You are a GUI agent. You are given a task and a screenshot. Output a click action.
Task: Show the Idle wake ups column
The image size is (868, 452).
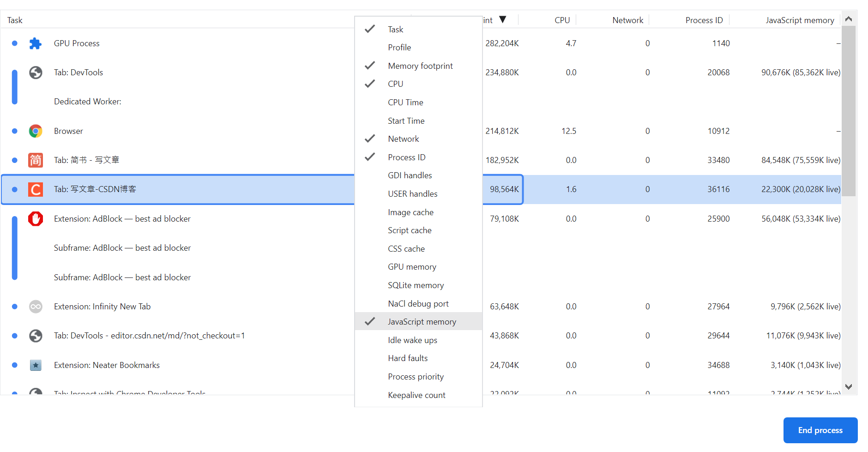tap(419, 340)
